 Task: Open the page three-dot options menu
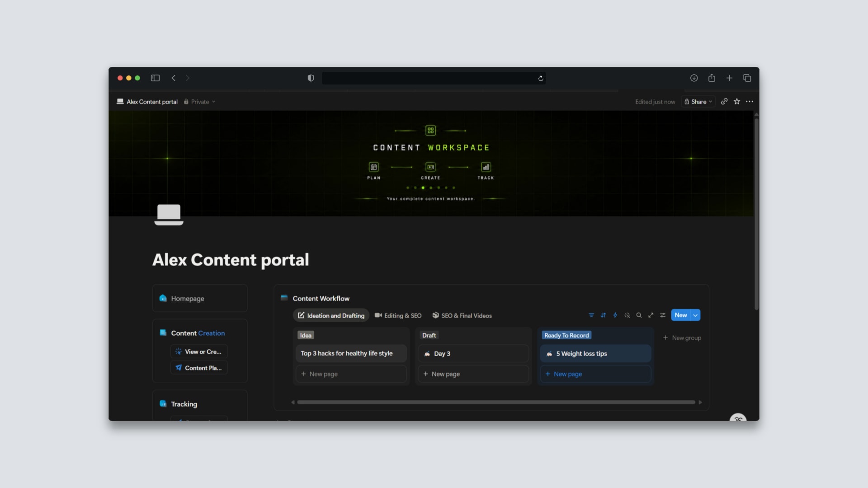(x=750, y=101)
